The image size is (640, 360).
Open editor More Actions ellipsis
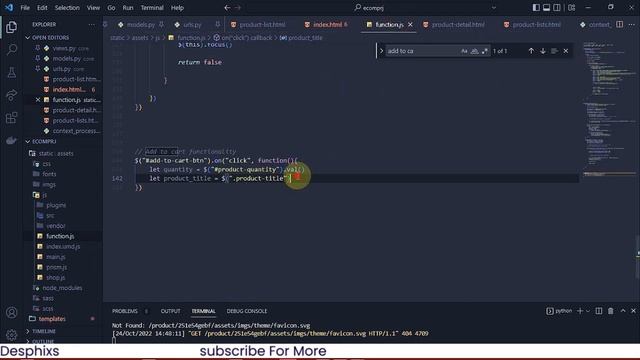tap(632, 24)
